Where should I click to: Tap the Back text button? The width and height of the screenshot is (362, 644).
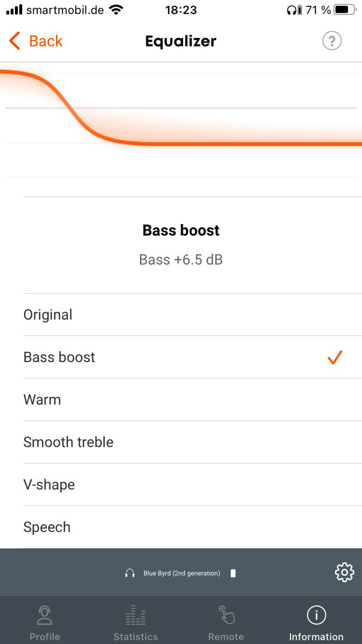tap(46, 41)
